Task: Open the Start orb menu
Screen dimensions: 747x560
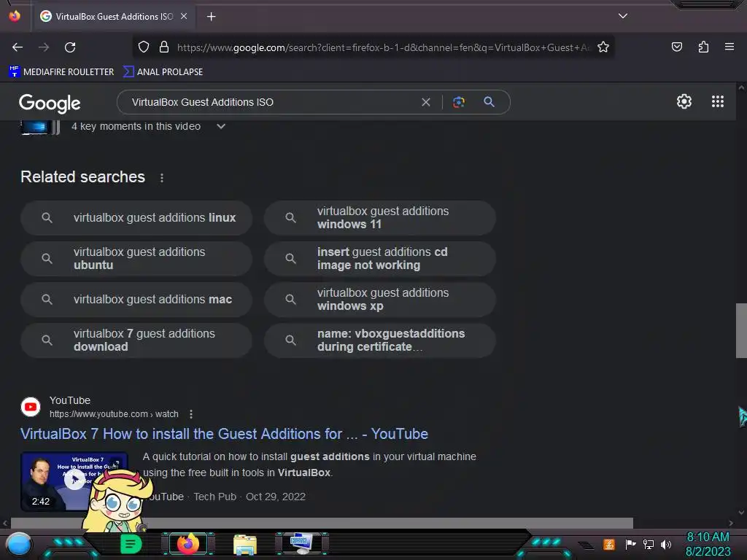Action: 18,544
